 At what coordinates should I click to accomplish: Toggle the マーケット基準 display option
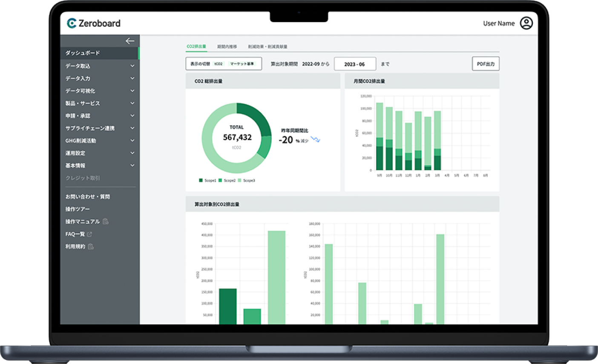tap(242, 64)
